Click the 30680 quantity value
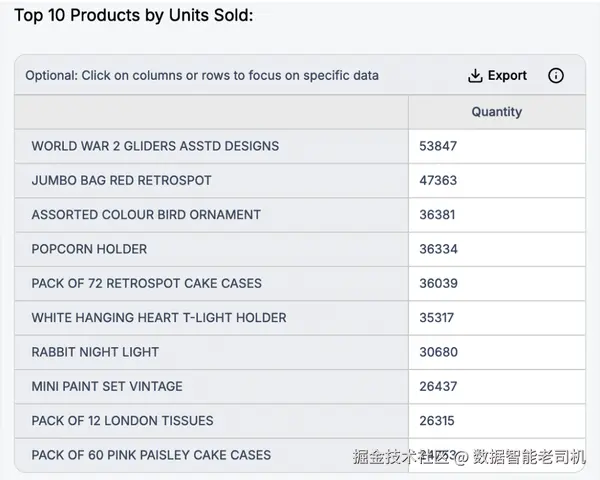Screen dimensions: 600x480 [438, 352]
